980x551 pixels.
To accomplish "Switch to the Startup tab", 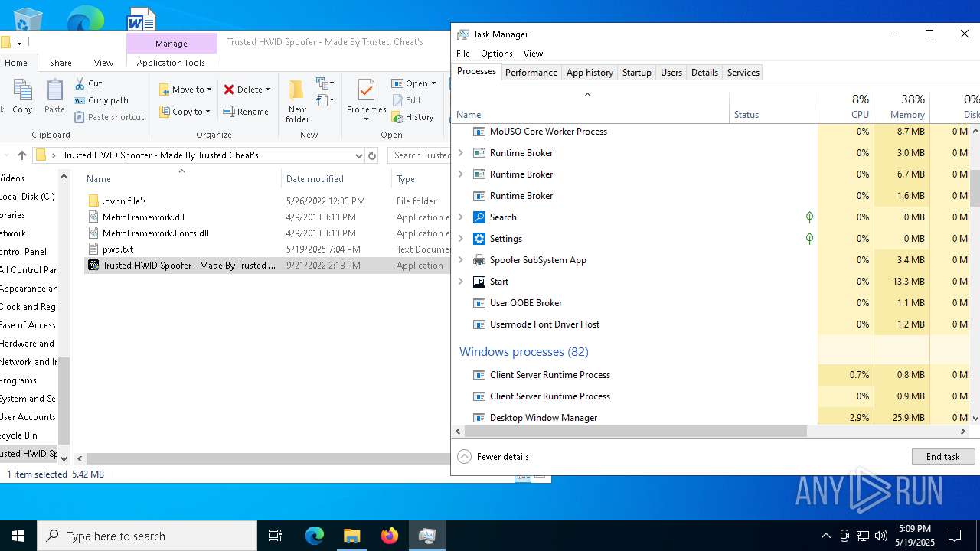I will point(637,73).
